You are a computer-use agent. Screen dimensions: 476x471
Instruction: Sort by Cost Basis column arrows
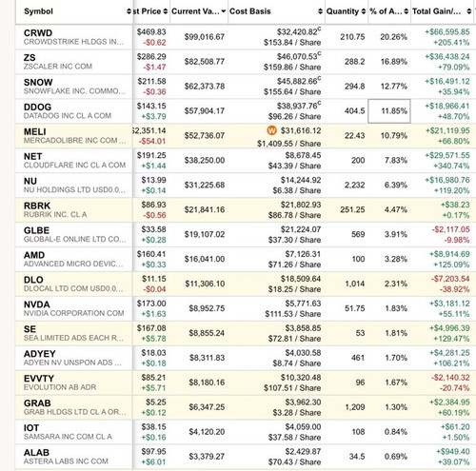click(320, 11)
